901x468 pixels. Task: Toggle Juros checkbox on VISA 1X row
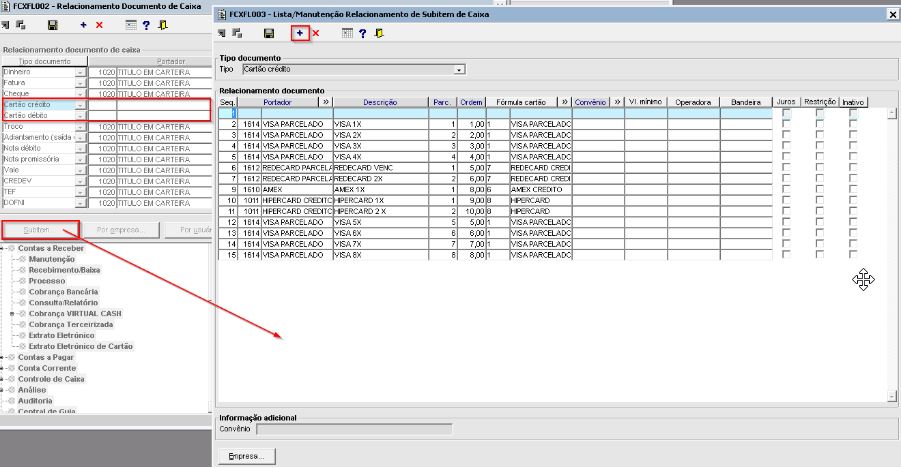tap(786, 124)
